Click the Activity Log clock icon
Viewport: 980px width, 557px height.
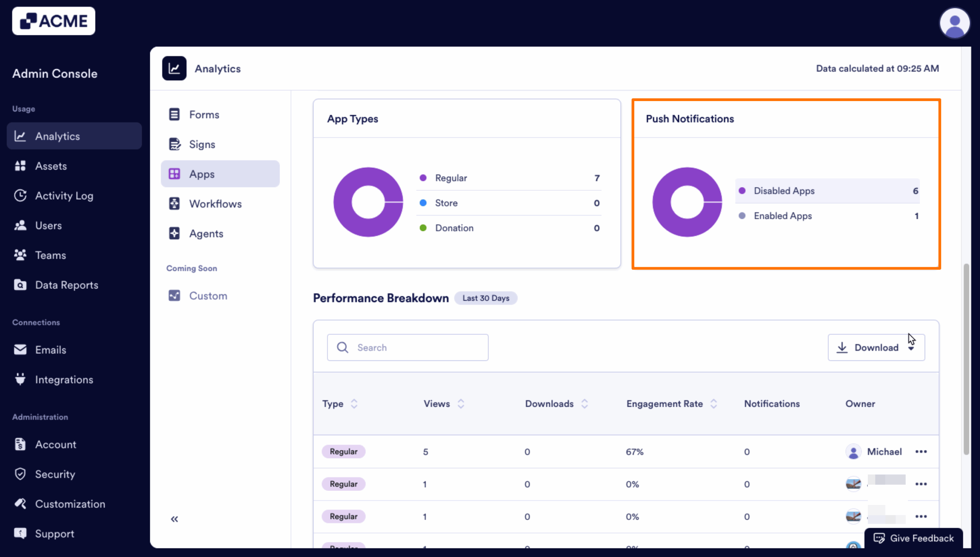click(21, 195)
